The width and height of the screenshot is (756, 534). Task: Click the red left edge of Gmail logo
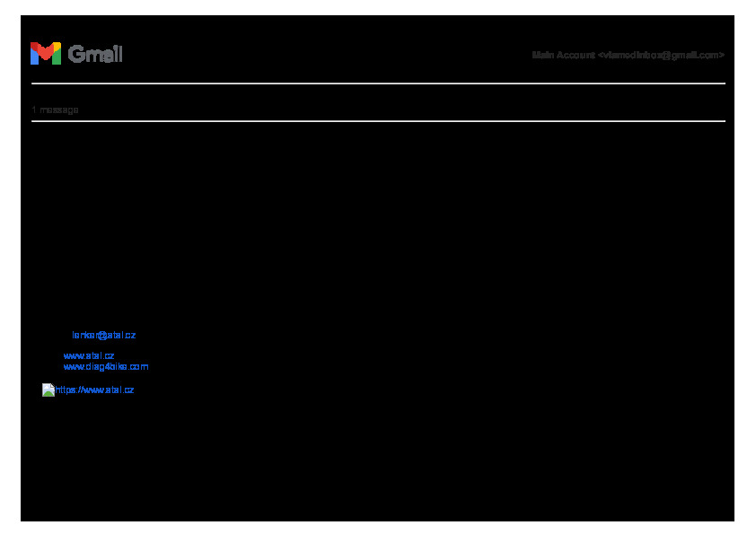[32, 55]
